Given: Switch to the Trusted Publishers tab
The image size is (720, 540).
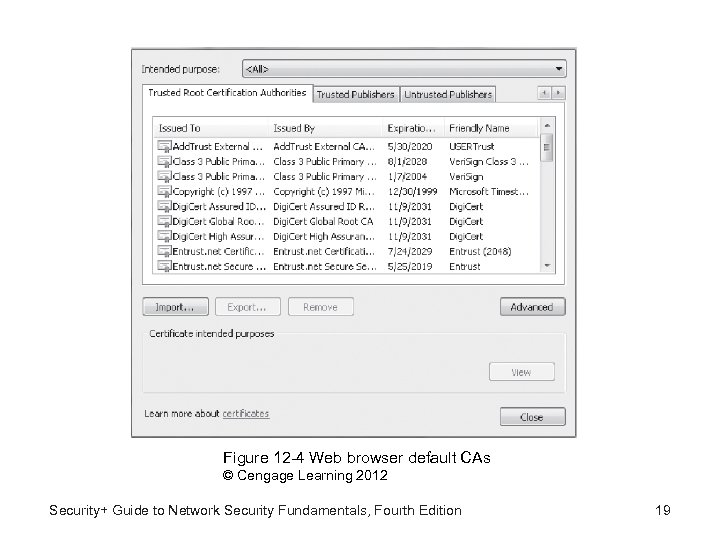Looking at the screenshot, I should [355, 95].
